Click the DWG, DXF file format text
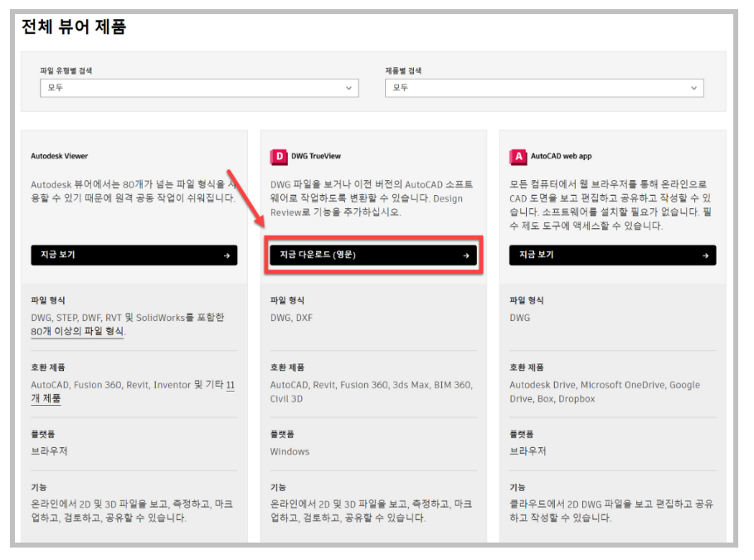The image size is (754, 560). [x=291, y=318]
